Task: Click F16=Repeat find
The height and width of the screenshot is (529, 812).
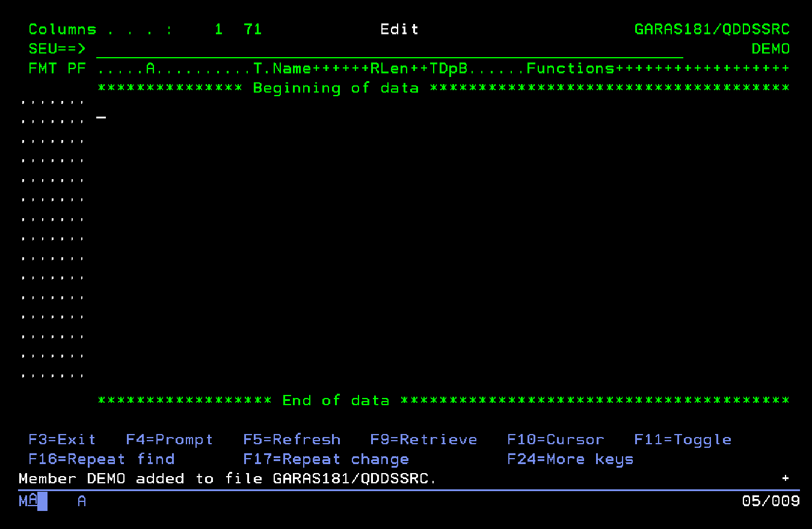Action: pos(101,459)
